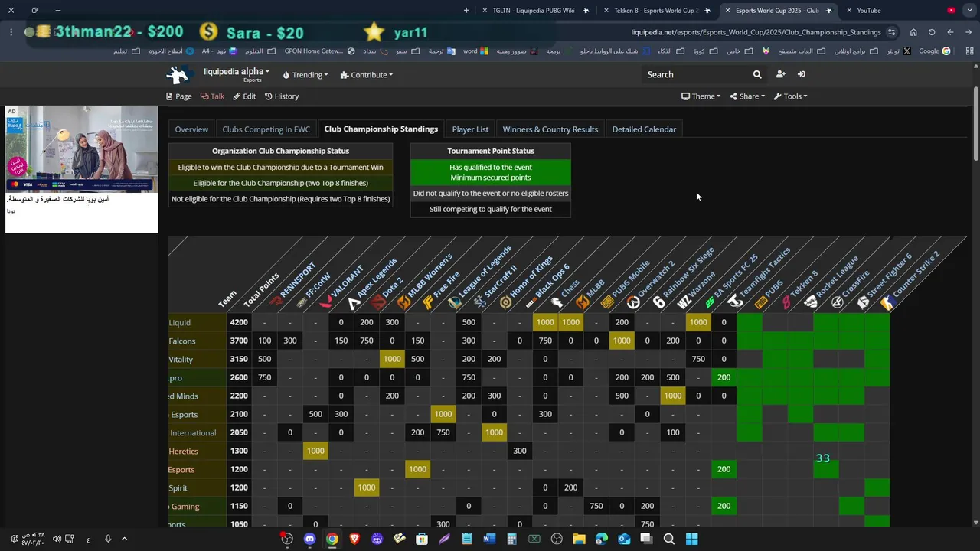
Task: Open the Dota 2 icon column header
Action: point(378,303)
